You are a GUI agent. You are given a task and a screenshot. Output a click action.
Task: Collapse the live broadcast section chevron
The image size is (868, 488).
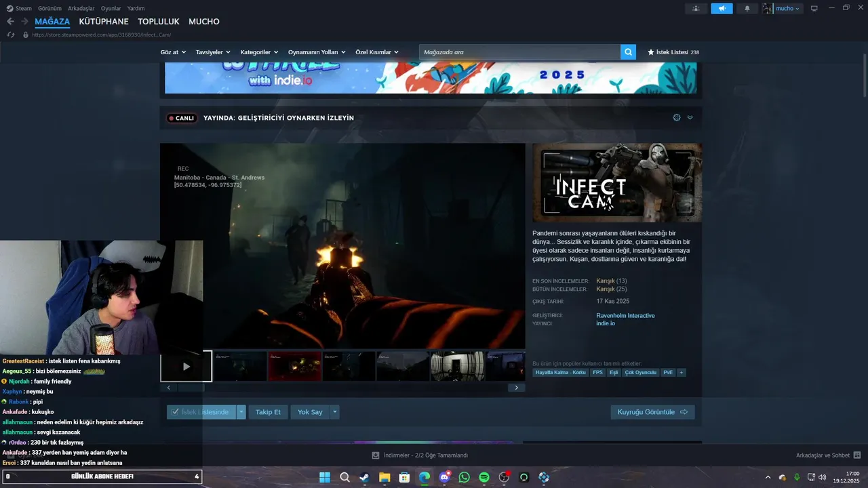[x=690, y=117]
